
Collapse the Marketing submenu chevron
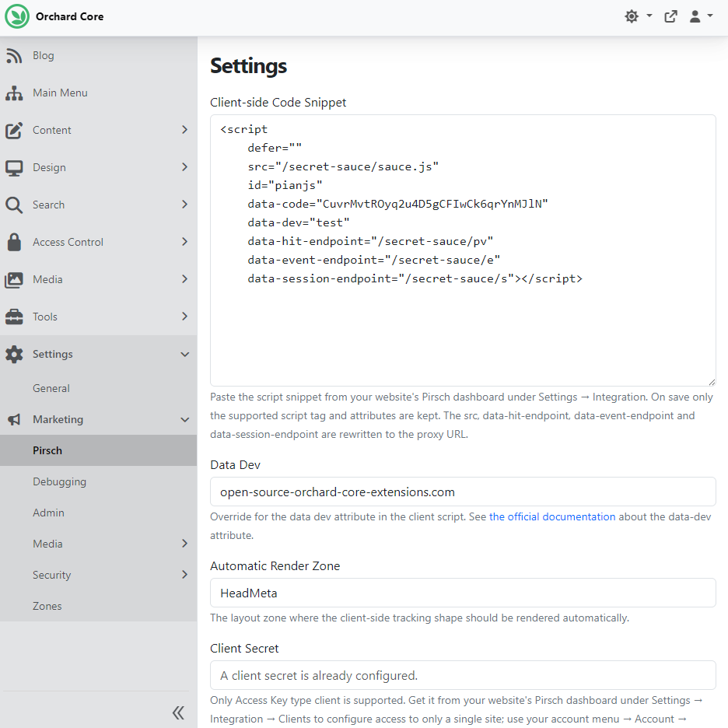(185, 420)
